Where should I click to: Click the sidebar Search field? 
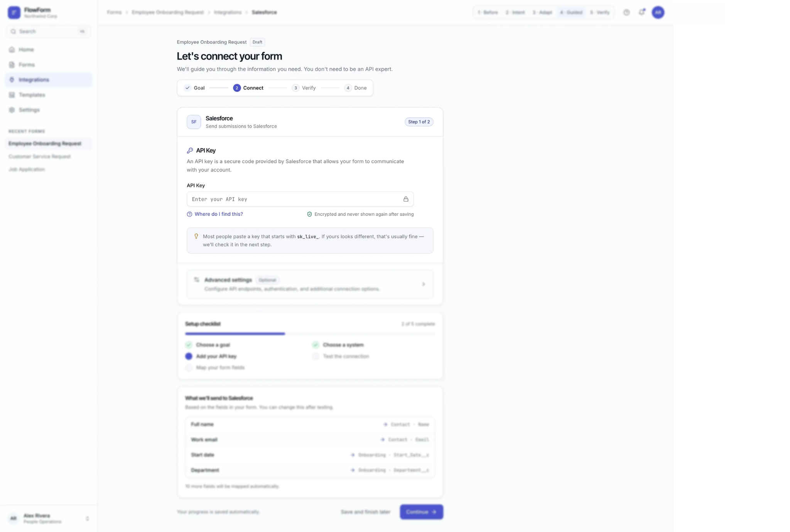pos(49,31)
